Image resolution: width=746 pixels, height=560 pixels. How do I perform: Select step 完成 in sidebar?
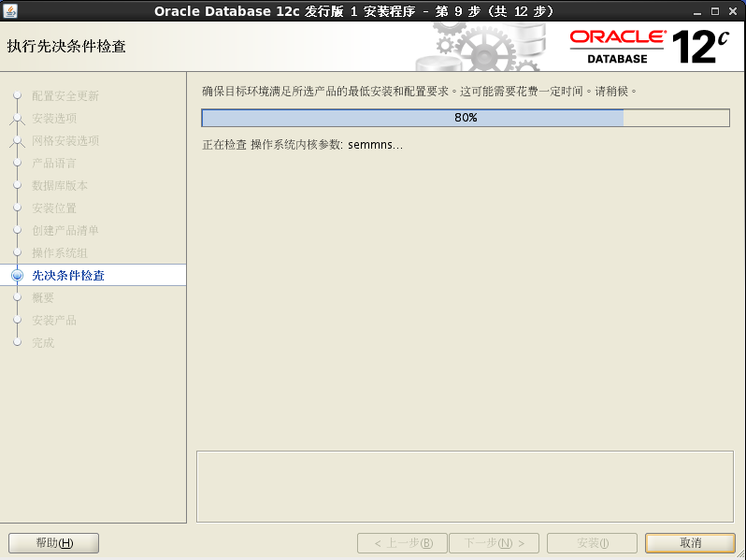(x=43, y=342)
